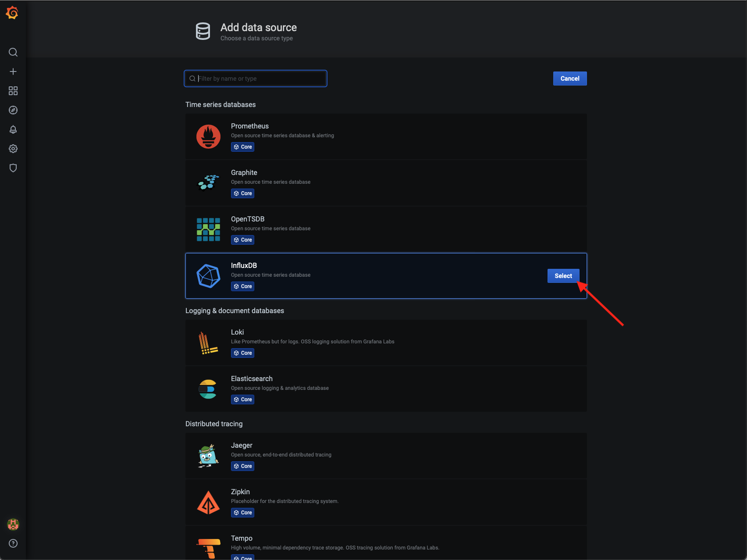
Task: Choose the Loki data source title
Action: coord(237,332)
